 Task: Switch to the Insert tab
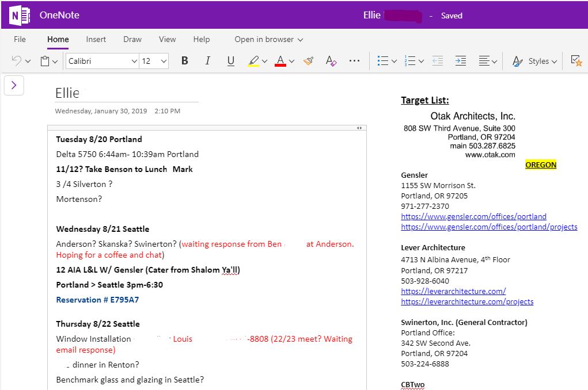click(96, 39)
